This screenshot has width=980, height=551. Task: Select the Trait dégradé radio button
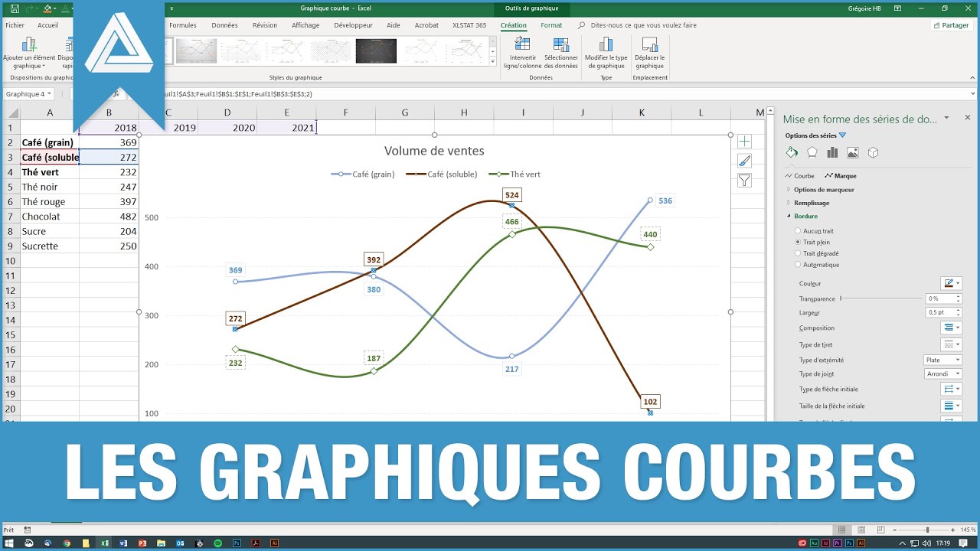(x=799, y=253)
